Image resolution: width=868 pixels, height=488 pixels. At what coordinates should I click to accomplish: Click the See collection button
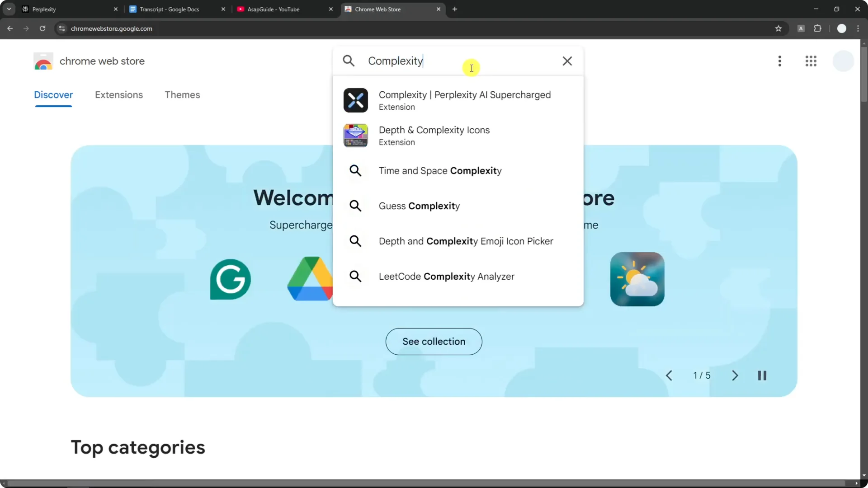pyautogui.click(x=434, y=342)
